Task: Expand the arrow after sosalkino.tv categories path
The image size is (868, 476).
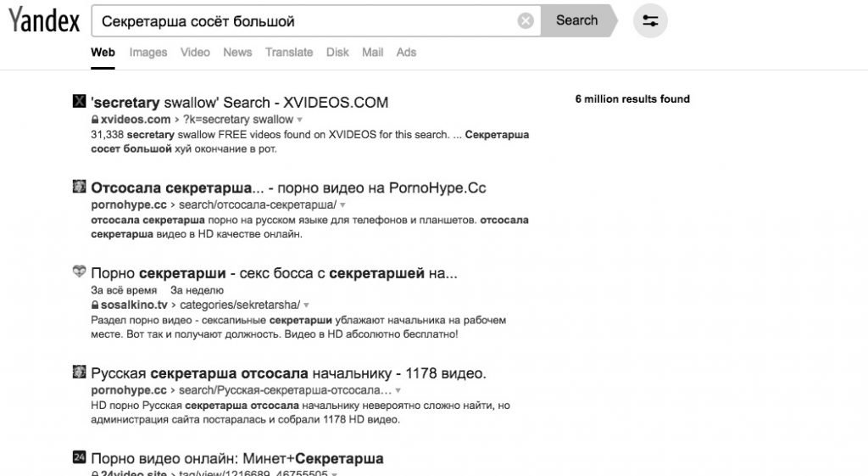Action: (x=306, y=305)
